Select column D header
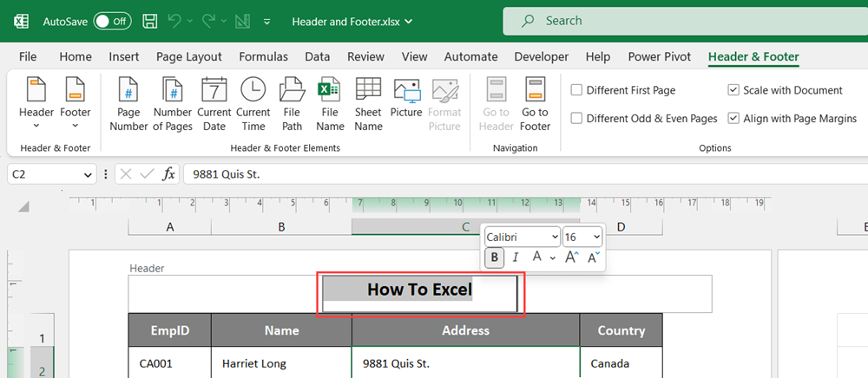Screen dimensions: 868x378 [x=621, y=226]
